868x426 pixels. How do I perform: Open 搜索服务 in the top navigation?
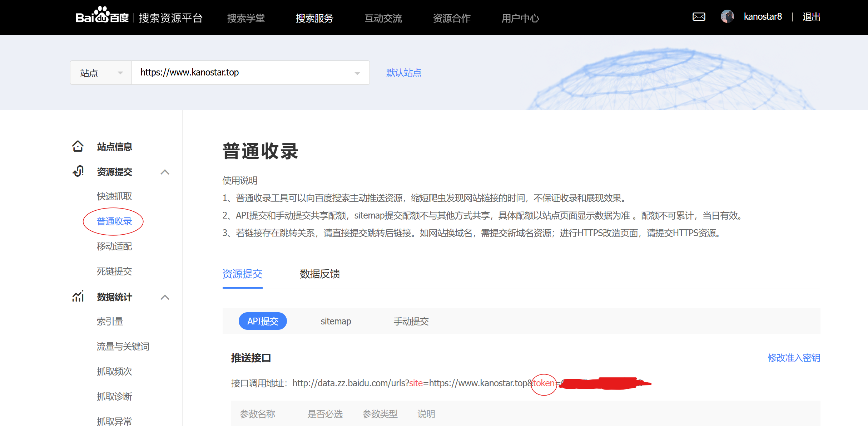[314, 18]
